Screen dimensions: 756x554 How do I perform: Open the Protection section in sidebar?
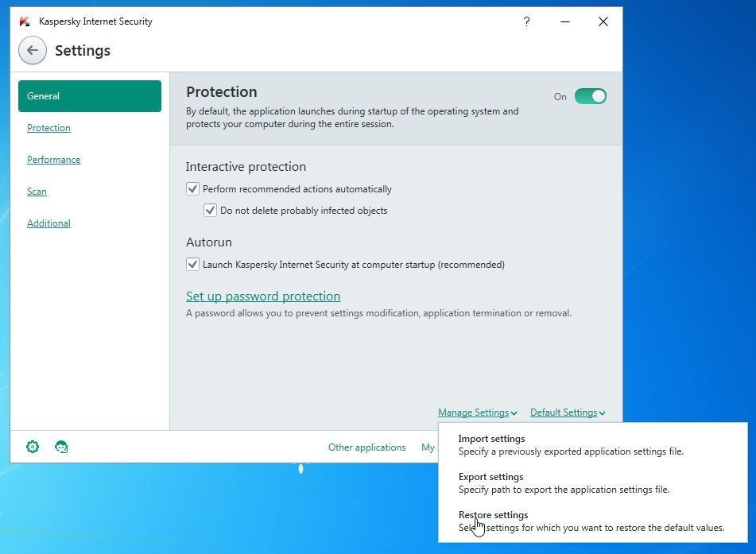(x=48, y=128)
